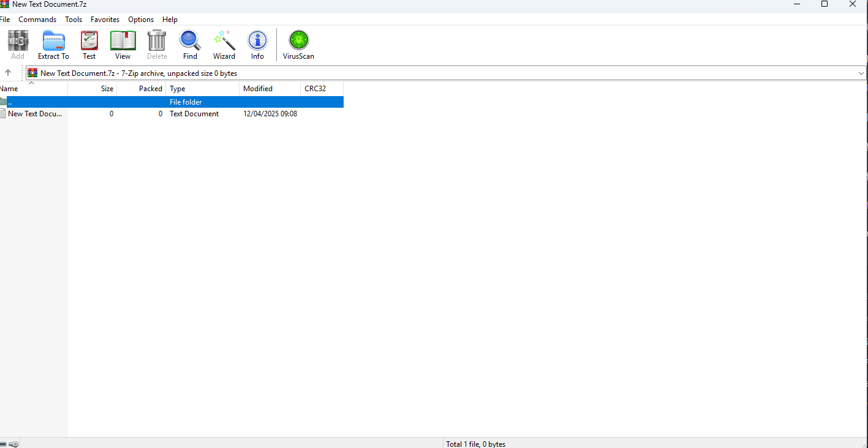Viewport: 868px width, 448px height.
Task: Click the Extract To toolbar icon
Action: 53,45
